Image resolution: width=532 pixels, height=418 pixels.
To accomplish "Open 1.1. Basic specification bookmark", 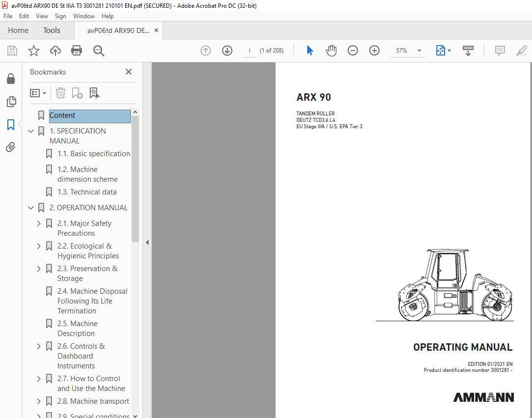I will pos(94,154).
